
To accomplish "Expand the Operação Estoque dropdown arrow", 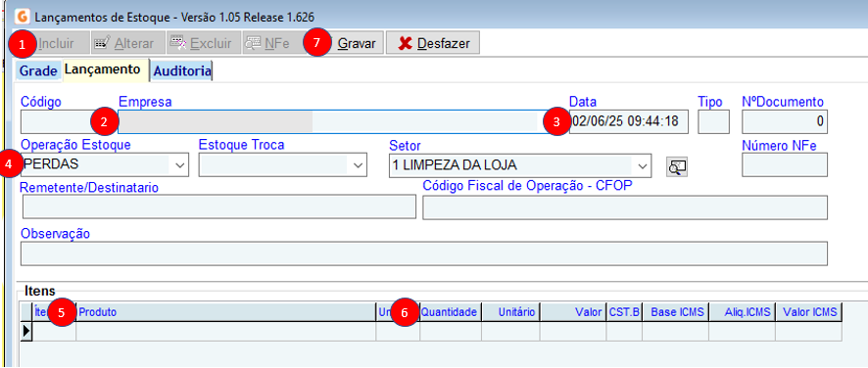I will [179, 165].
